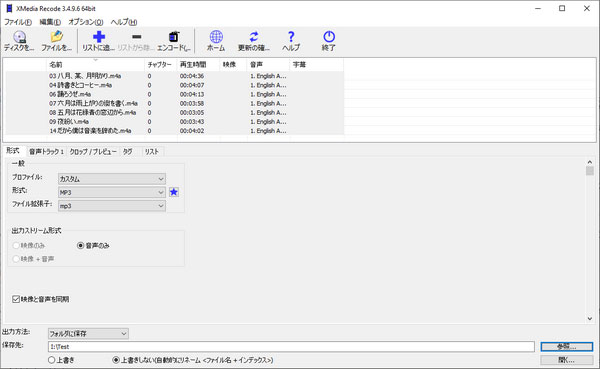Open the 編集 menu
Image resolution: width=600 pixels, height=369 pixels.
point(50,22)
